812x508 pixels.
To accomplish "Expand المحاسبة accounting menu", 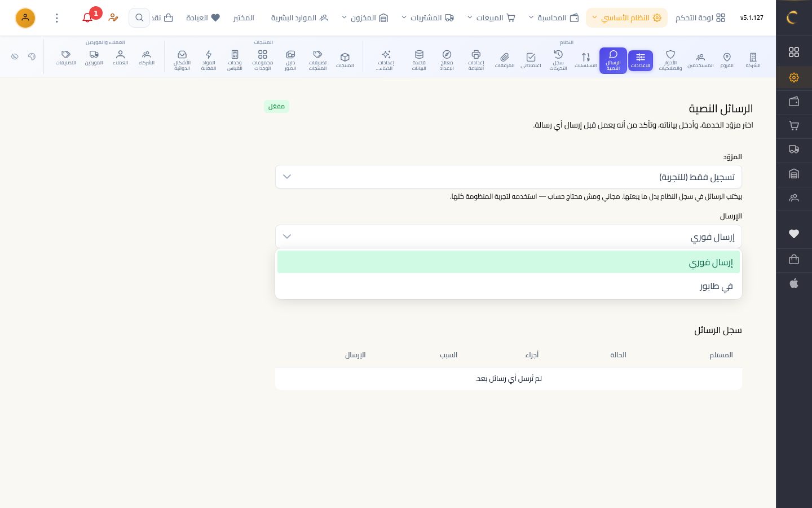I will click(x=554, y=18).
